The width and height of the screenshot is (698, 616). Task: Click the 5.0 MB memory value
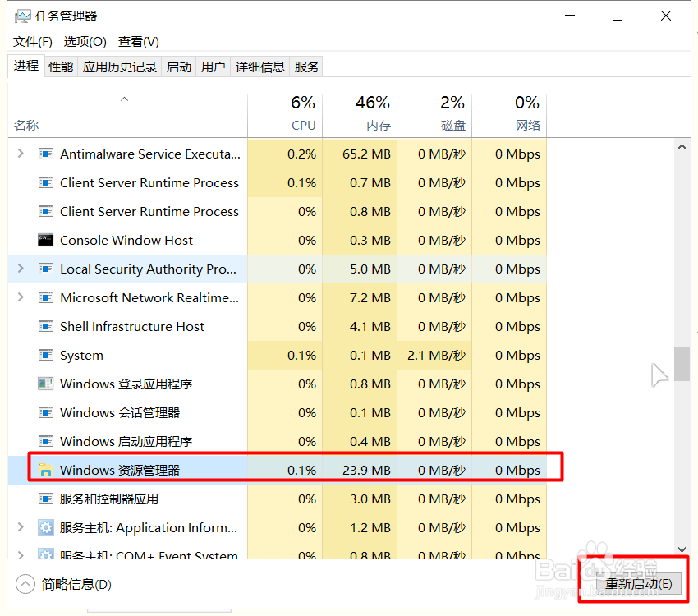point(370,269)
